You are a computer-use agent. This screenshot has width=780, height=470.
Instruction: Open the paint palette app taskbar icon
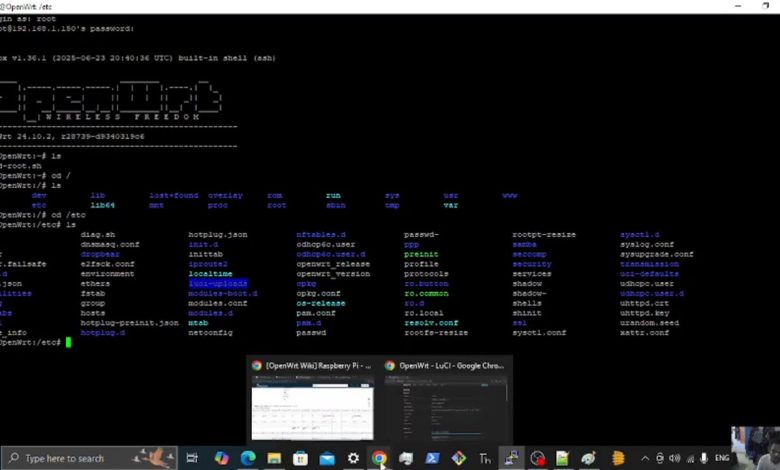(588, 458)
